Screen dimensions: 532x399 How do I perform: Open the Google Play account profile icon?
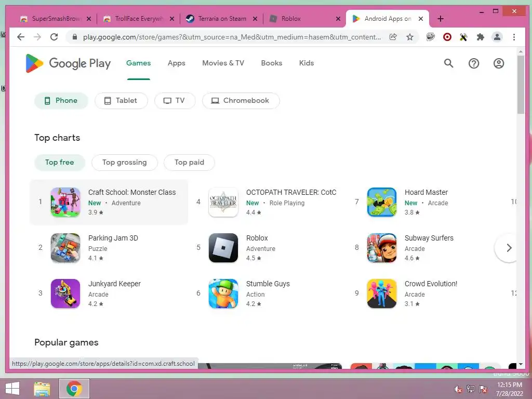498,63
